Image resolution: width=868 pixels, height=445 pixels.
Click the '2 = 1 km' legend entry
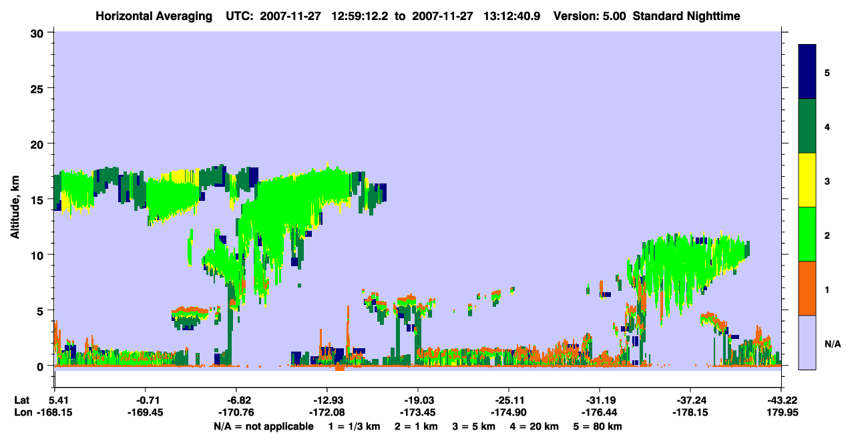415,426
